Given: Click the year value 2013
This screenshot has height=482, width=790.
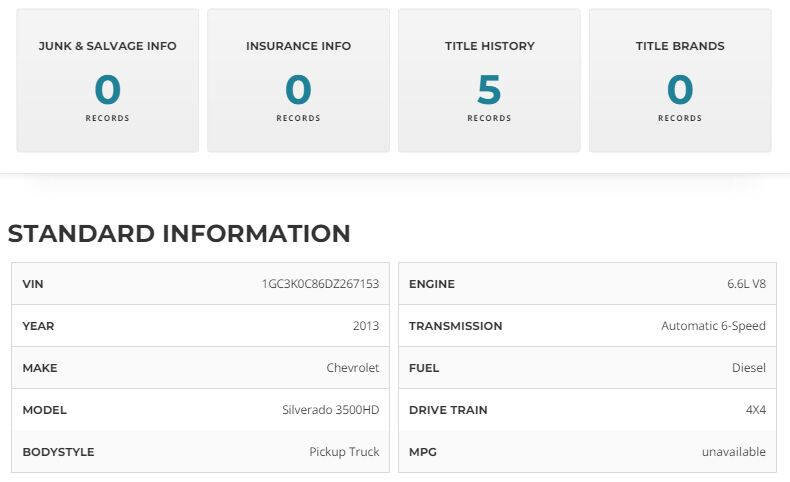Looking at the screenshot, I should [366, 326].
